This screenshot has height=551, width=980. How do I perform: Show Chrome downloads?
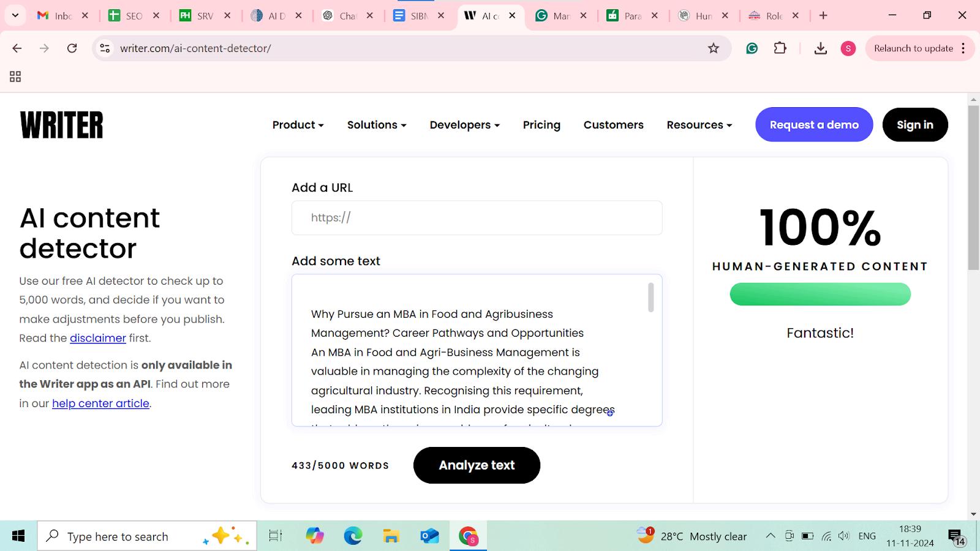pos(821,48)
